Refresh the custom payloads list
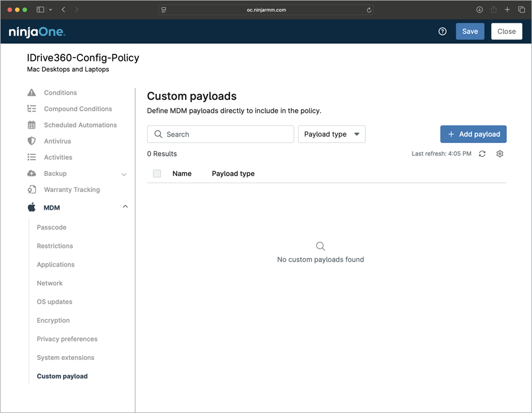The image size is (532, 413). coord(482,154)
